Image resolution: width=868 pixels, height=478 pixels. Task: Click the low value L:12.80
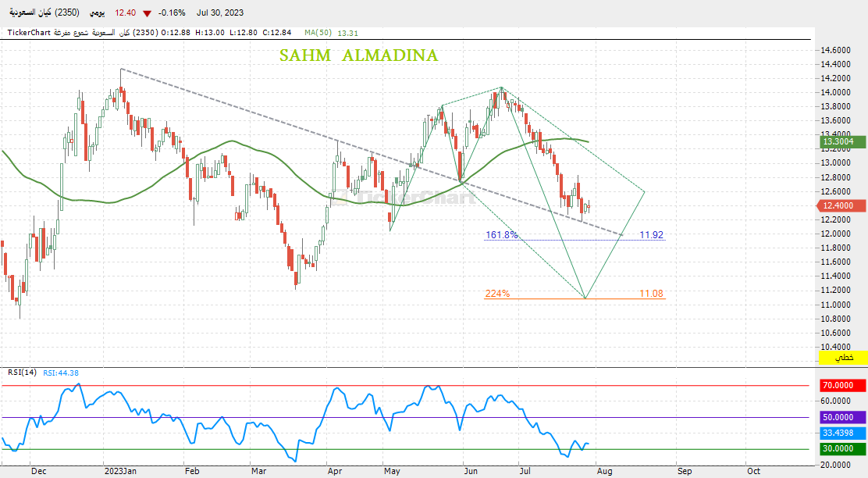[x=244, y=33]
